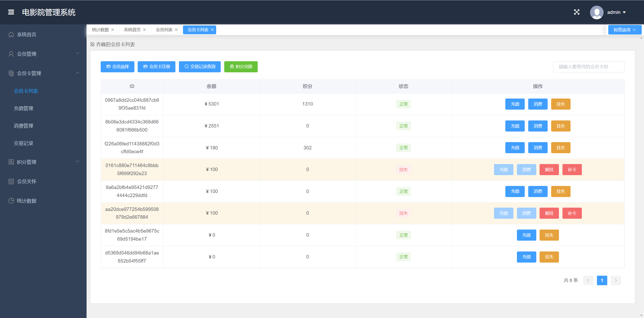Open 统计数据 in the sidebar
This screenshot has width=644, height=318.
click(x=26, y=201)
